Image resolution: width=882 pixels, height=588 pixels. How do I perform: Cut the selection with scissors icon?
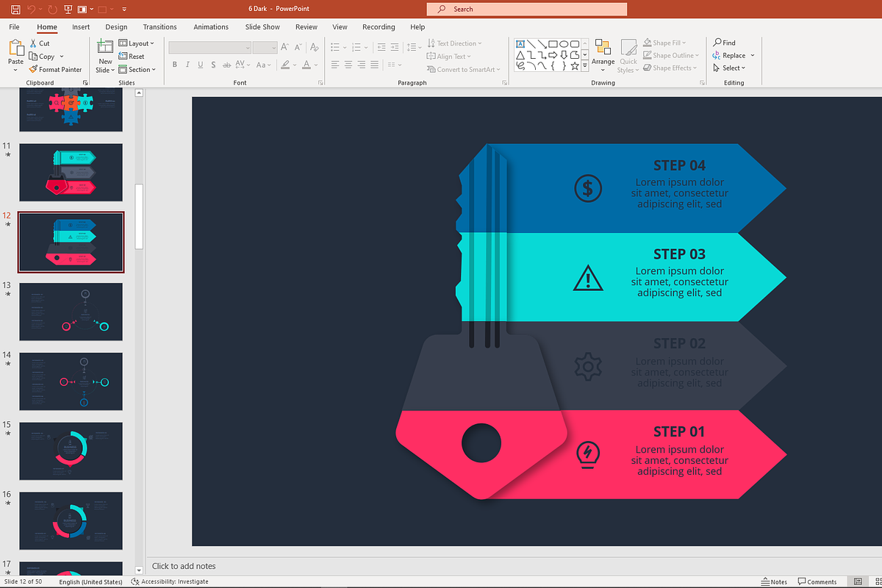coord(40,43)
